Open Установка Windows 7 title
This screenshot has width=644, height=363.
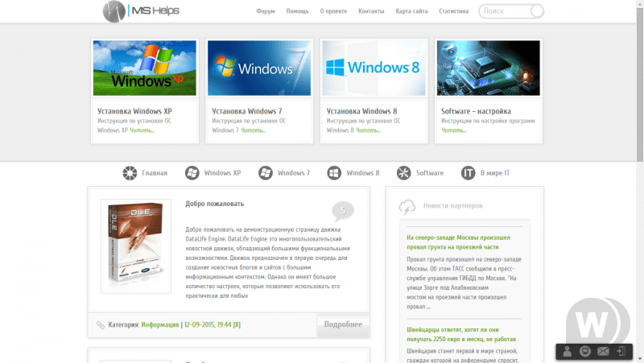(x=247, y=111)
